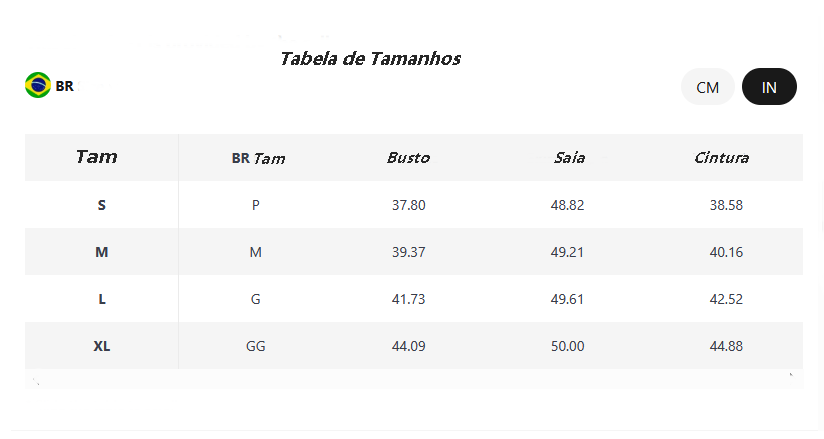Select the L size row label

101,299
